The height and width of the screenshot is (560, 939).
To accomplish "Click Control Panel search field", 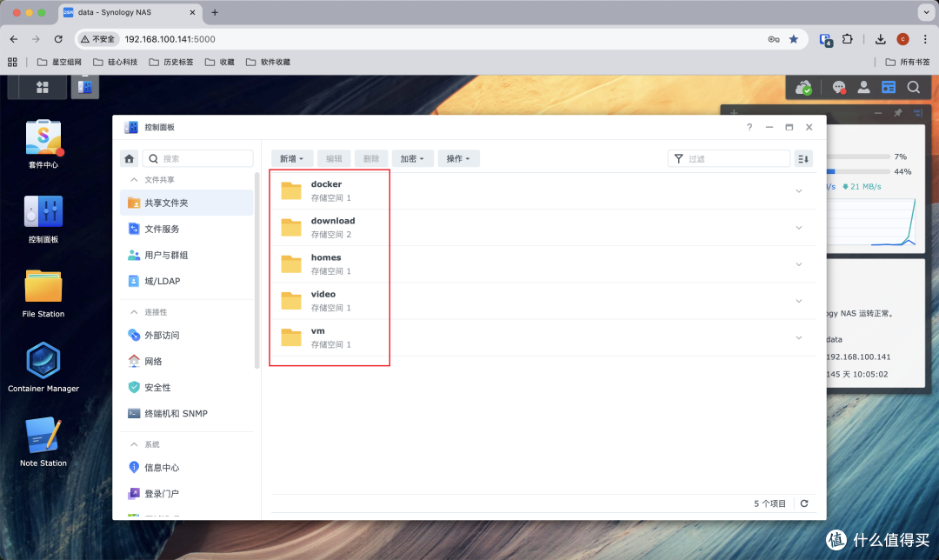I will pyautogui.click(x=198, y=159).
